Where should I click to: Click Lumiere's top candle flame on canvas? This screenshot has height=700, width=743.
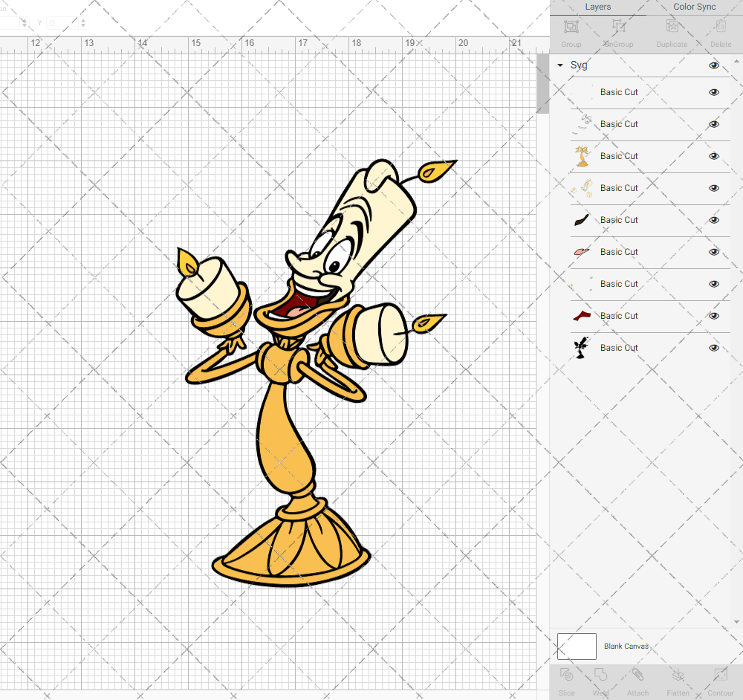pos(437,171)
